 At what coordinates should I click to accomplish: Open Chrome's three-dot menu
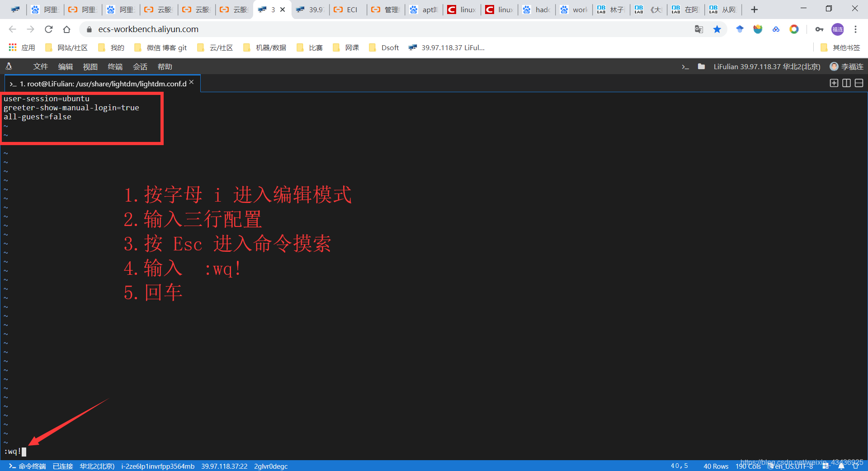(x=855, y=29)
